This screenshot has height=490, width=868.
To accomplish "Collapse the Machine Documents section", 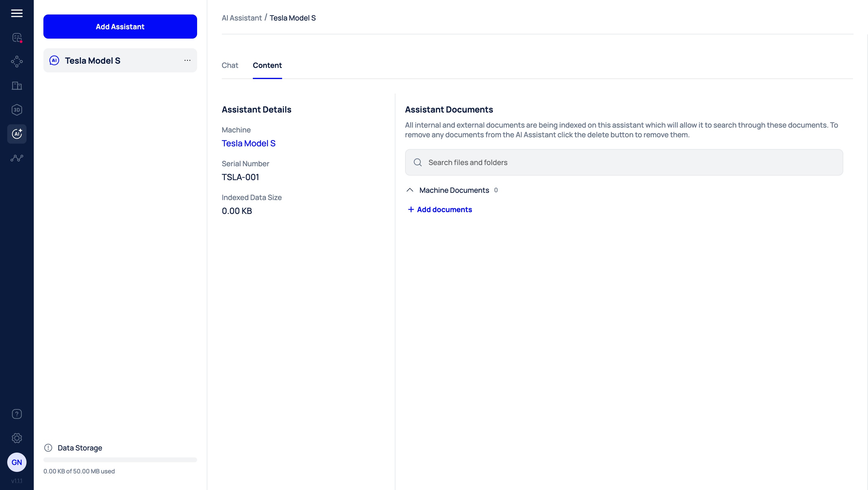I will [x=410, y=190].
